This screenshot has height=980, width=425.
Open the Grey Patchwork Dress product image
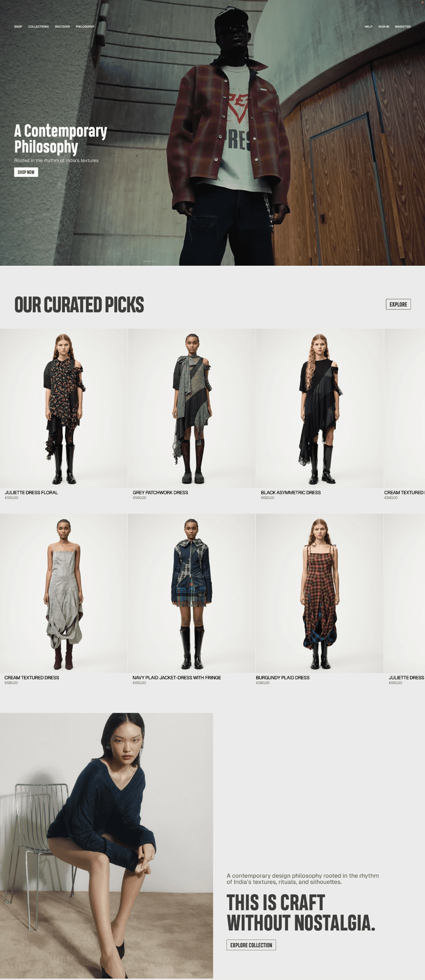coord(192,408)
